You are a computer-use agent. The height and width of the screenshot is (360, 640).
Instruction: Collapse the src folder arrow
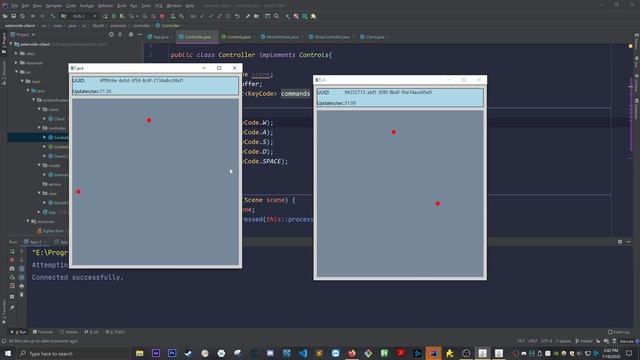(x=17, y=72)
